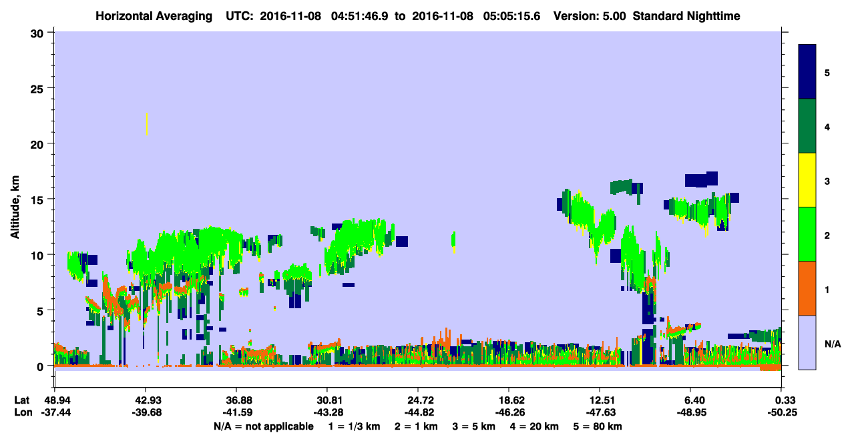The image size is (868, 445).
Task: Click 'N/A = not applicable' legend note
Action: [263, 426]
